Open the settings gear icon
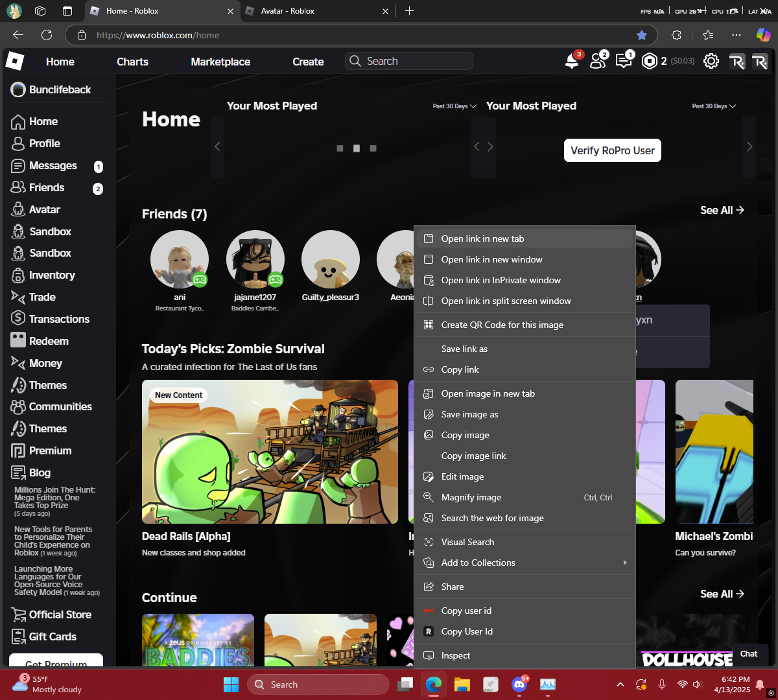 tap(711, 61)
